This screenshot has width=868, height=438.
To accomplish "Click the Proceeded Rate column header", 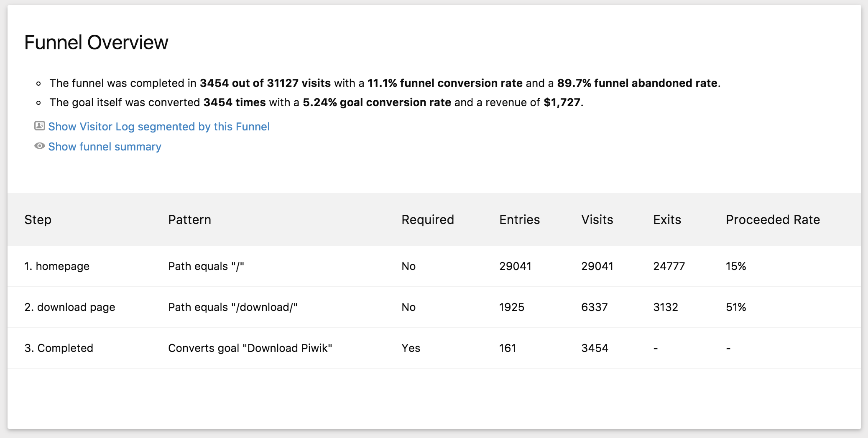I will pos(773,220).
